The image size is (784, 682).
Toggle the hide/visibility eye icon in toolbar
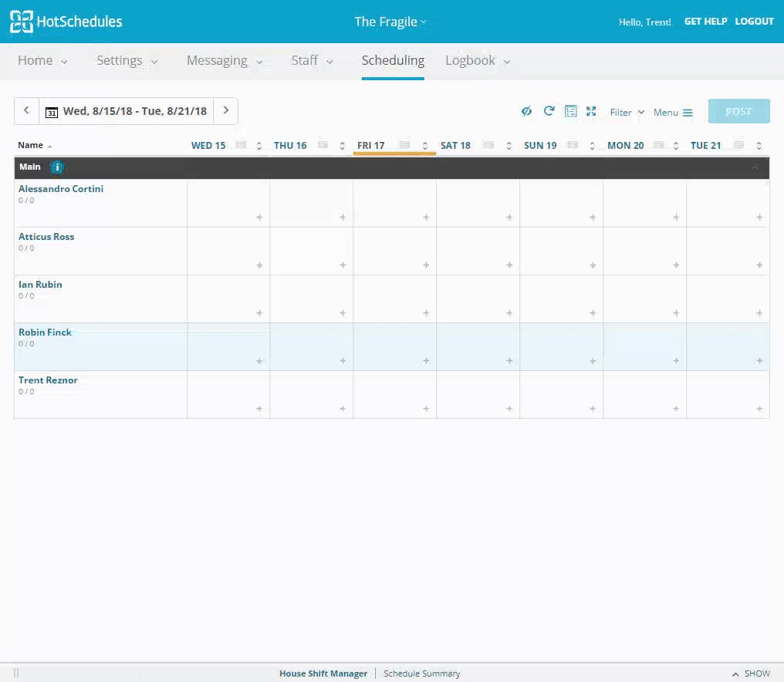point(526,111)
